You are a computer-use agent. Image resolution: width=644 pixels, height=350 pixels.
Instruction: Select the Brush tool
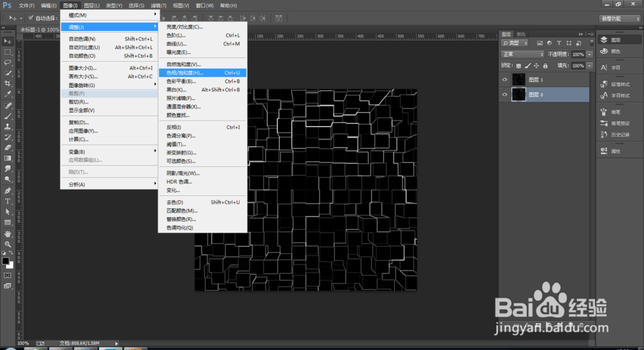tap(7, 117)
